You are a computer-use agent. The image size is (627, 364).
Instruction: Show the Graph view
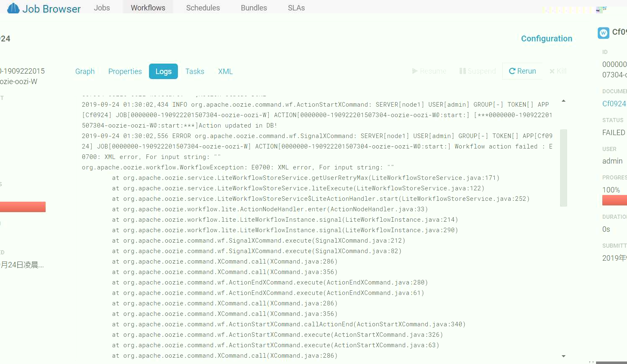click(x=85, y=72)
